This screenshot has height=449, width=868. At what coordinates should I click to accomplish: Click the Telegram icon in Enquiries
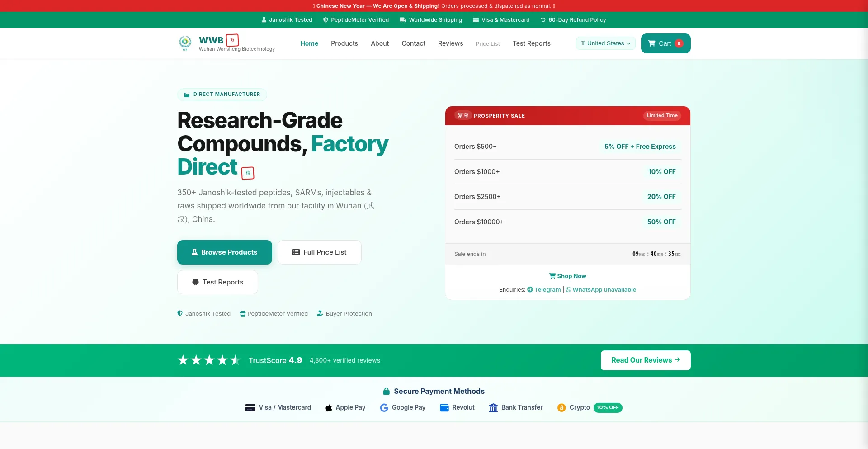pyautogui.click(x=530, y=290)
